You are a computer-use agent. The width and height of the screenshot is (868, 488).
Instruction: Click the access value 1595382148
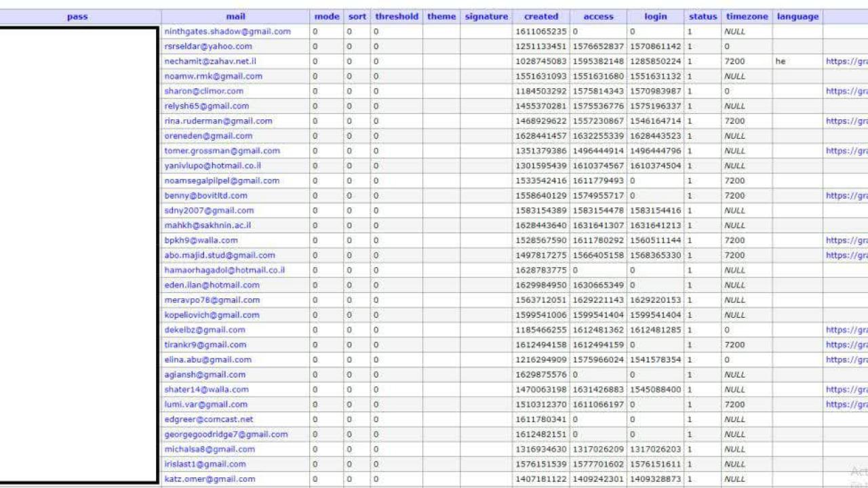[598, 61]
